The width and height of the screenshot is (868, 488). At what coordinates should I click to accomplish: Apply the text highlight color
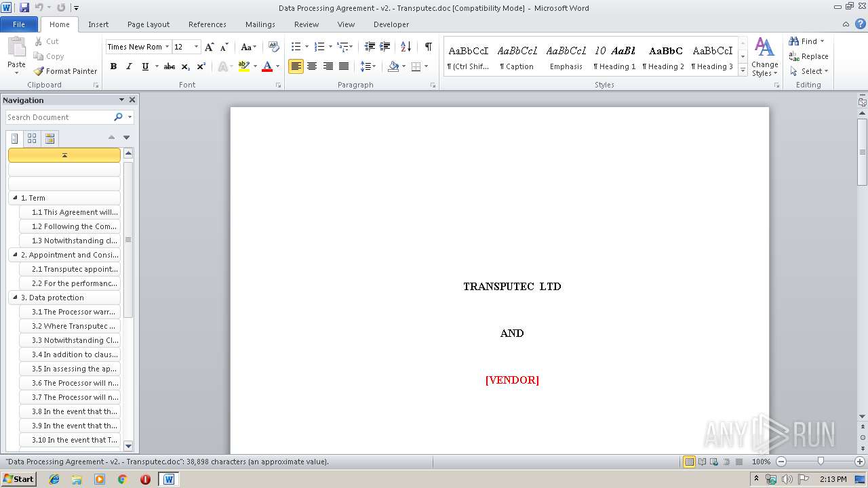pos(244,66)
